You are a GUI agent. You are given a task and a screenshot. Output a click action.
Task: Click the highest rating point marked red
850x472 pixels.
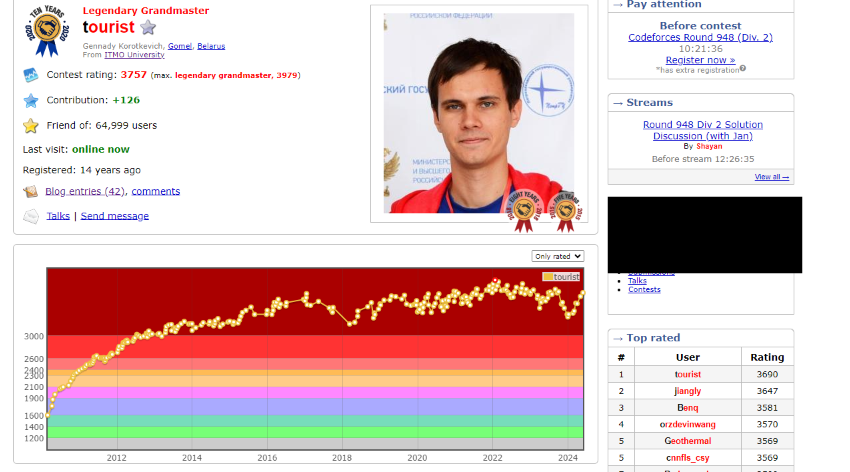point(495,280)
